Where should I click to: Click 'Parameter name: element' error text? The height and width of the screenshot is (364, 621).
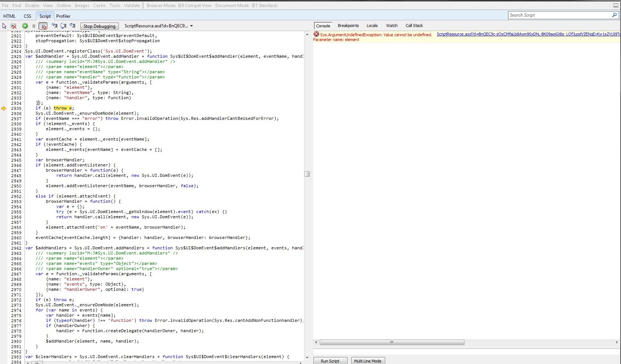tap(336, 40)
